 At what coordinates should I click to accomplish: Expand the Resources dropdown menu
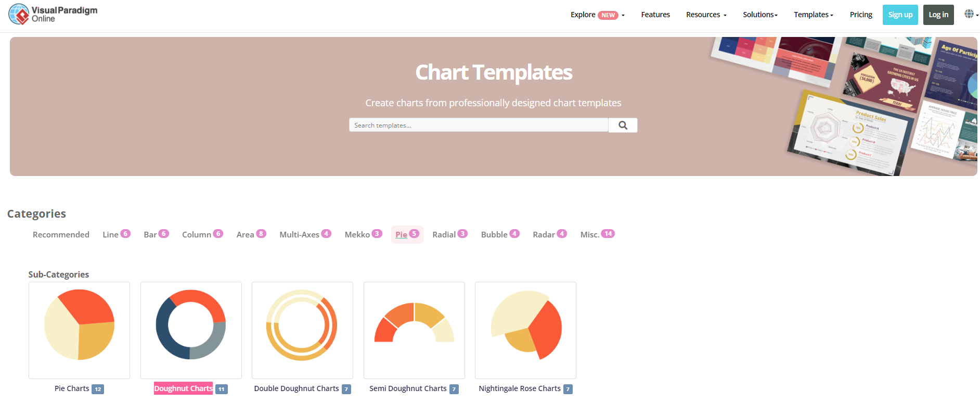(706, 15)
